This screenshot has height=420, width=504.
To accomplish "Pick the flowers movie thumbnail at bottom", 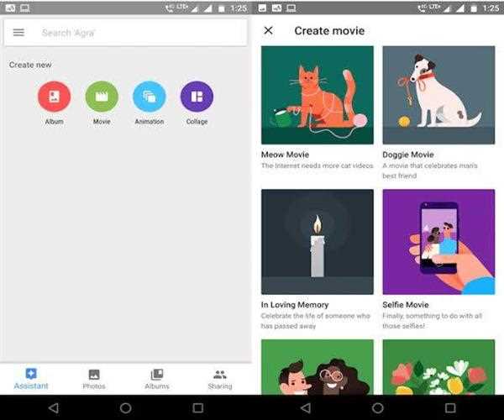I will [438, 366].
